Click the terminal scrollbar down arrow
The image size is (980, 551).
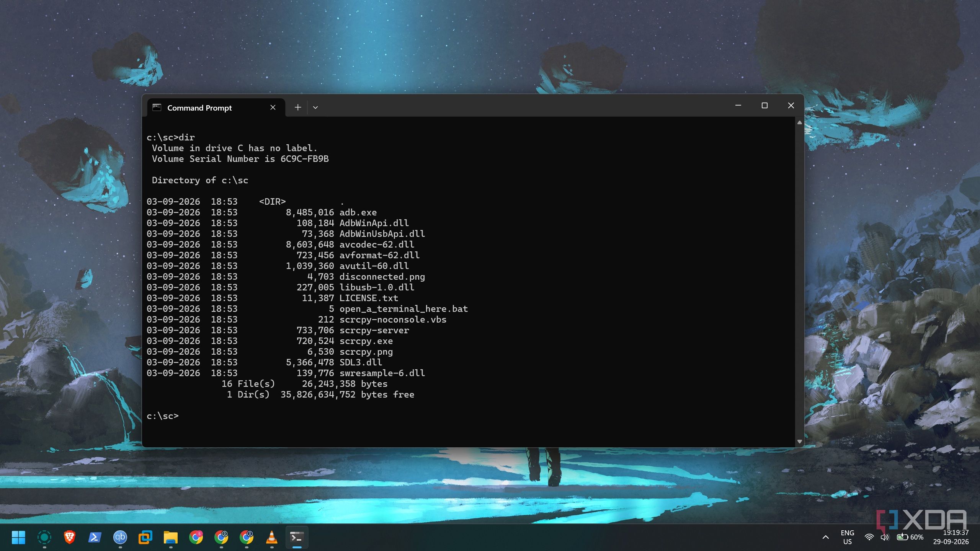click(799, 442)
